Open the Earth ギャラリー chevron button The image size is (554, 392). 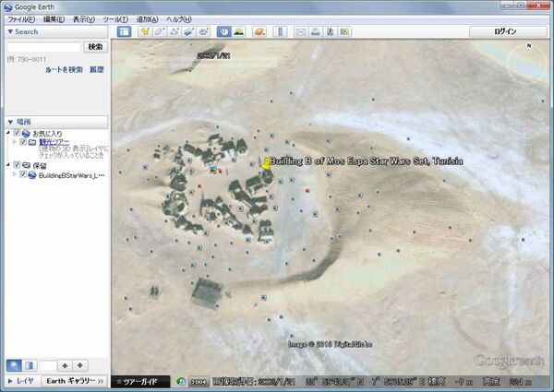(75, 381)
